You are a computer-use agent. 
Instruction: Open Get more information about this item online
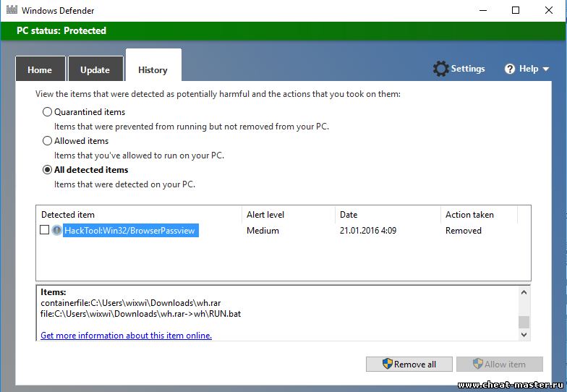126,336
